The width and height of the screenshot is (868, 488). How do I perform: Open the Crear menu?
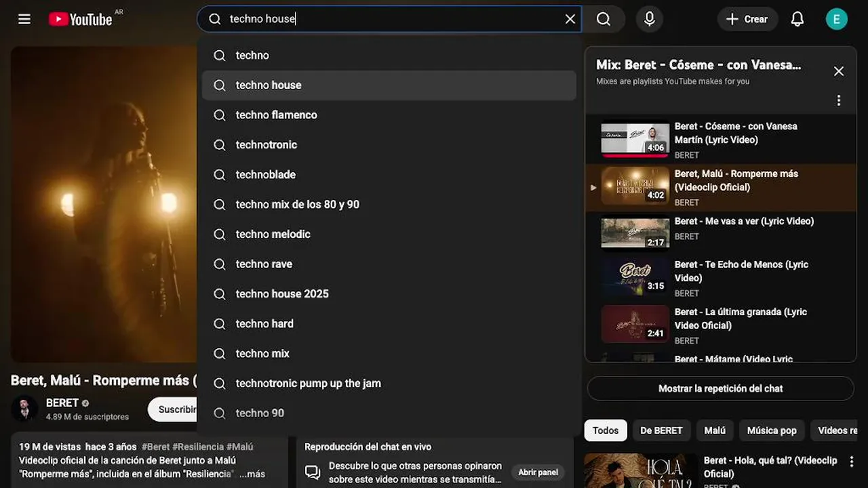pos(747,19)
